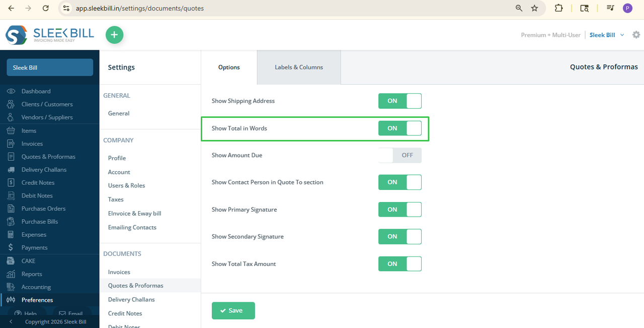This screenshot has height=328, width=644.
Task: Toggle off Show Total Tax Amount
Action: click(x=400, y=264)
